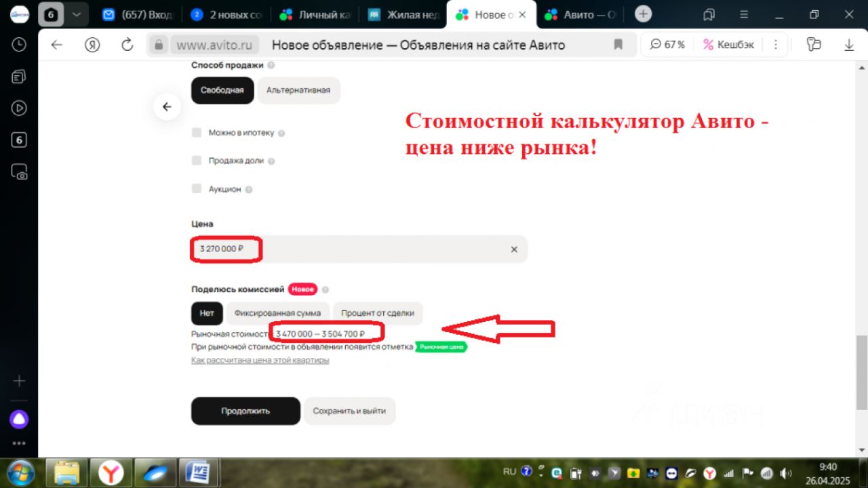Show help tooltip beside Аукцион

tap(248, 190)
